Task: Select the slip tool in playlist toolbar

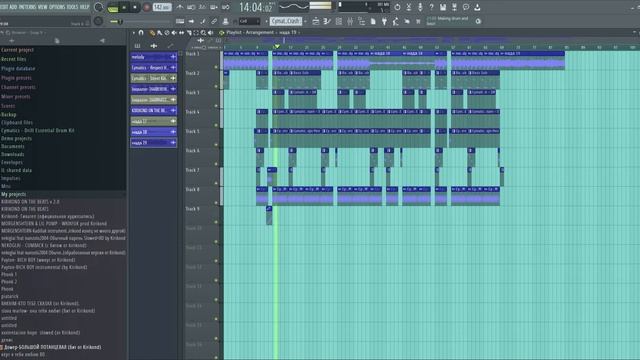Action: coord(182,33)
